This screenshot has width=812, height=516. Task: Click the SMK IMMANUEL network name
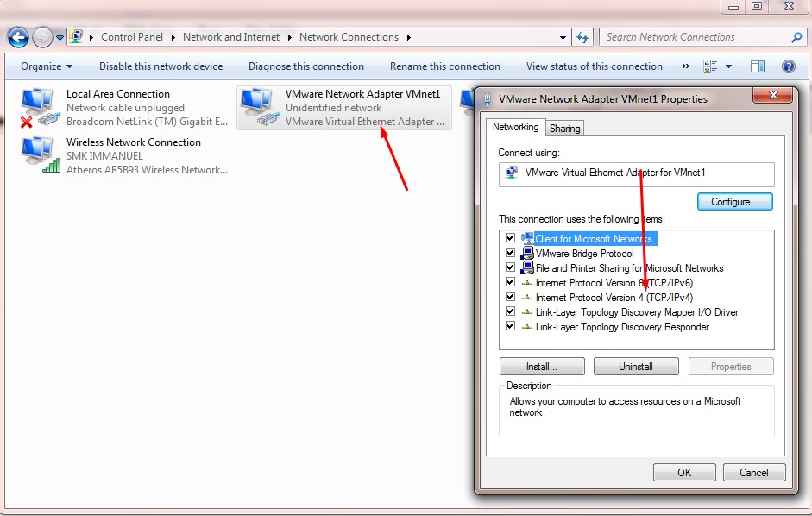pyautogui.click(x=104, y=156)
